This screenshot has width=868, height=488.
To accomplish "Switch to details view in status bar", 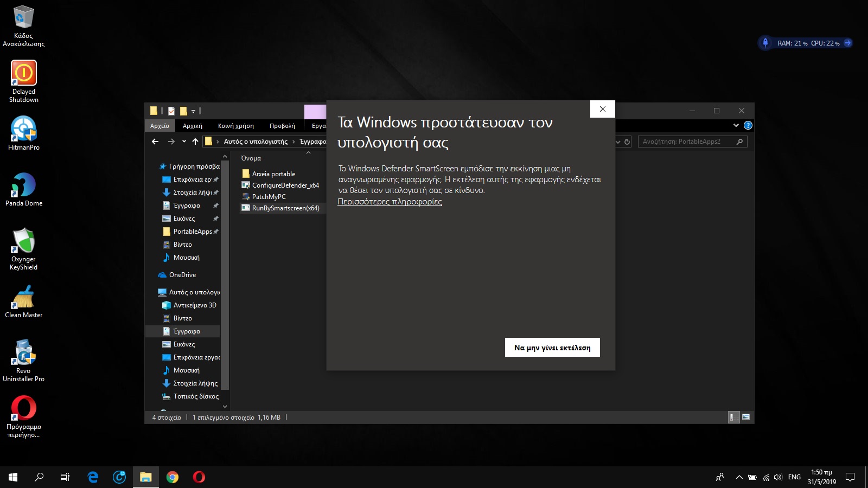I will coord(733,417).
